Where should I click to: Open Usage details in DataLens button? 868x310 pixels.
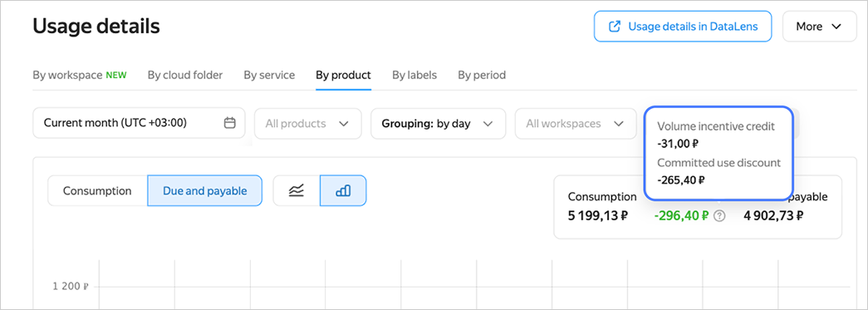[x=683, y=26]
